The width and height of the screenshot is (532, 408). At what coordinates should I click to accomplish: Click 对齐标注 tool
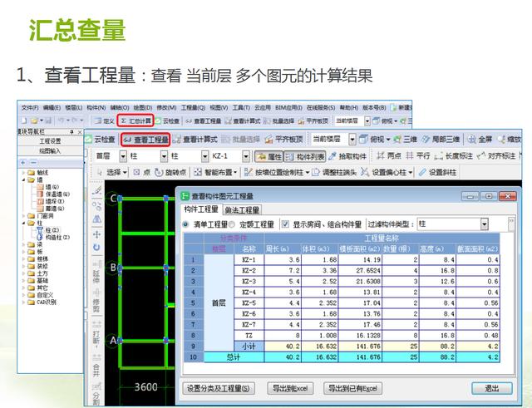click(495, 156)
